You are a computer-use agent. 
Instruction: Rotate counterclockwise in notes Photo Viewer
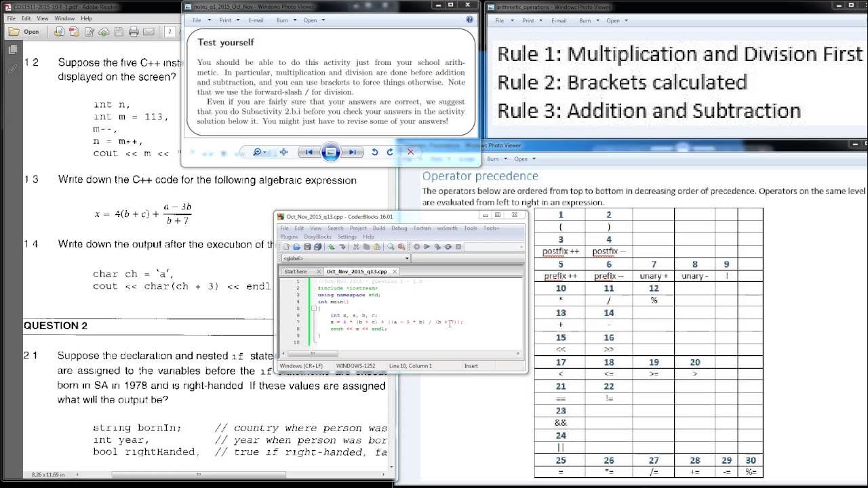tap(374, 152)
